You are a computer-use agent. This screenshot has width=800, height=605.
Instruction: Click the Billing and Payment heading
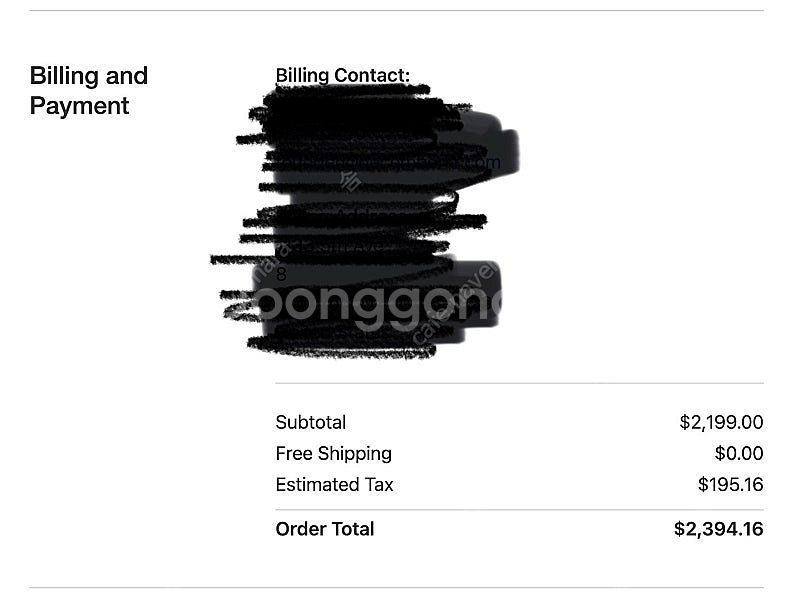89,91
